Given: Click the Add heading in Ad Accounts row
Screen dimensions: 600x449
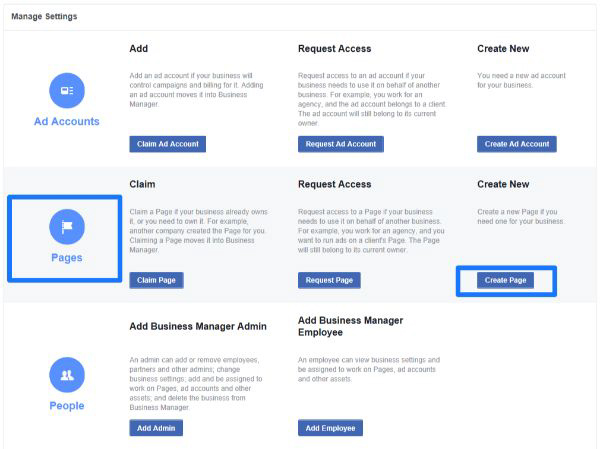Looking at the screenshot, I should 138,49.
